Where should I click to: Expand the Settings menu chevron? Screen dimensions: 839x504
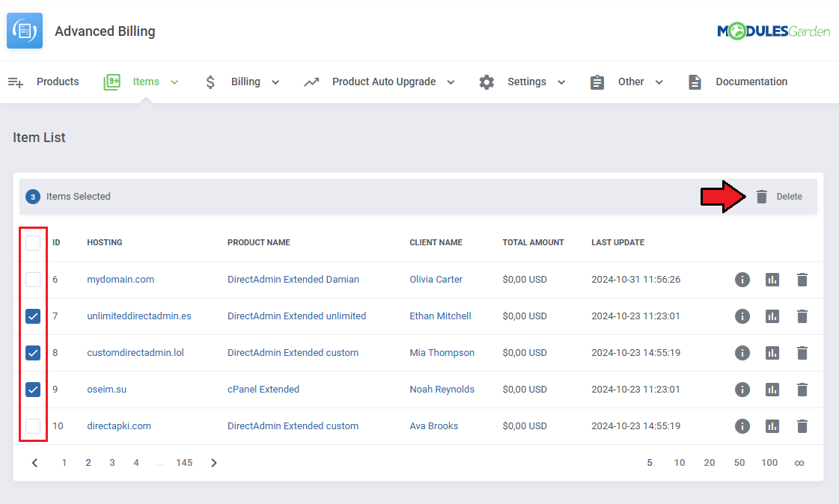point(561,82)
